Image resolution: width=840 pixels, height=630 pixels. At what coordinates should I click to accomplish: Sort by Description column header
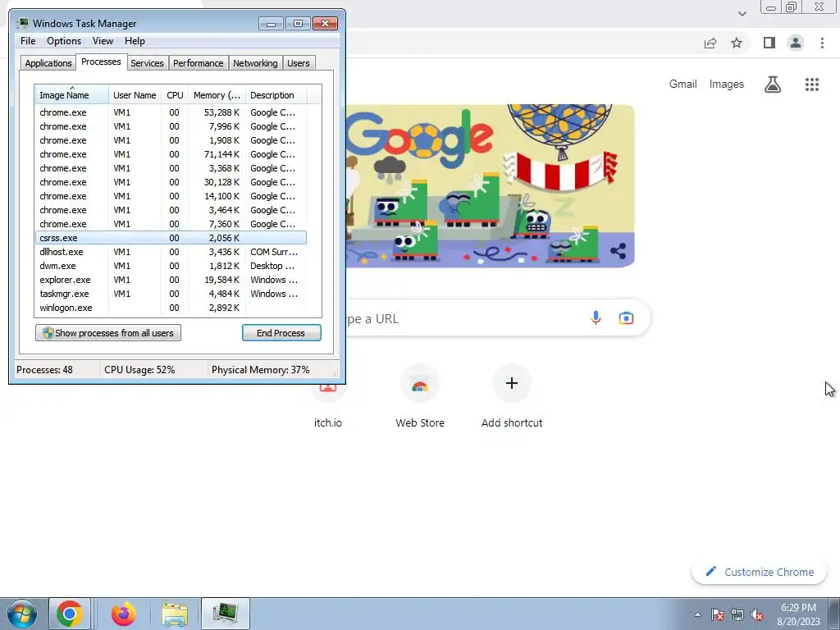click(276, 95)
